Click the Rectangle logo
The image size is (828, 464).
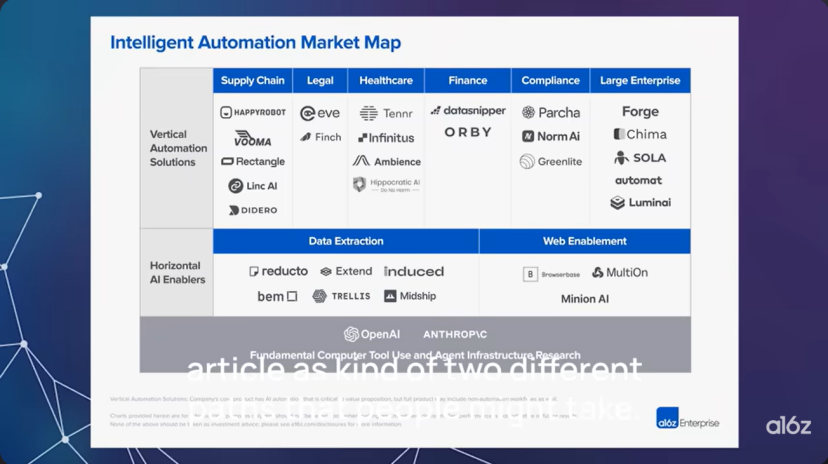click(x=253, y=162)
